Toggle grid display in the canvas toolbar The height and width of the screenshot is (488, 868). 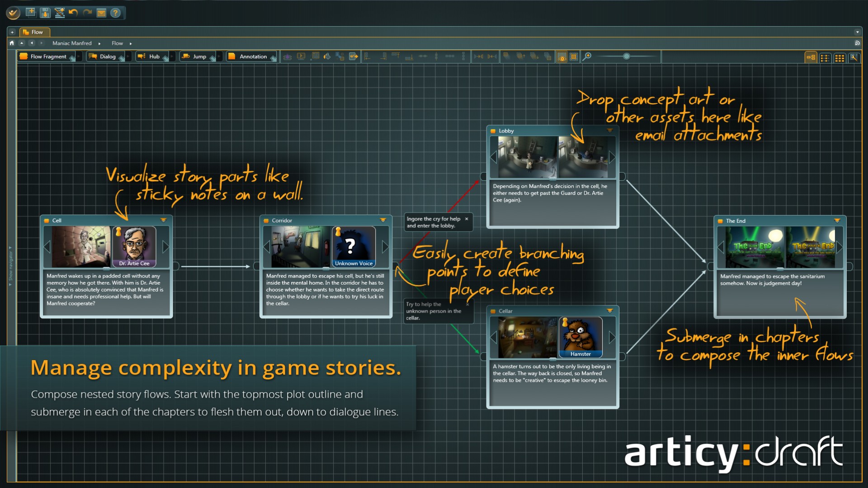(574, 56)
